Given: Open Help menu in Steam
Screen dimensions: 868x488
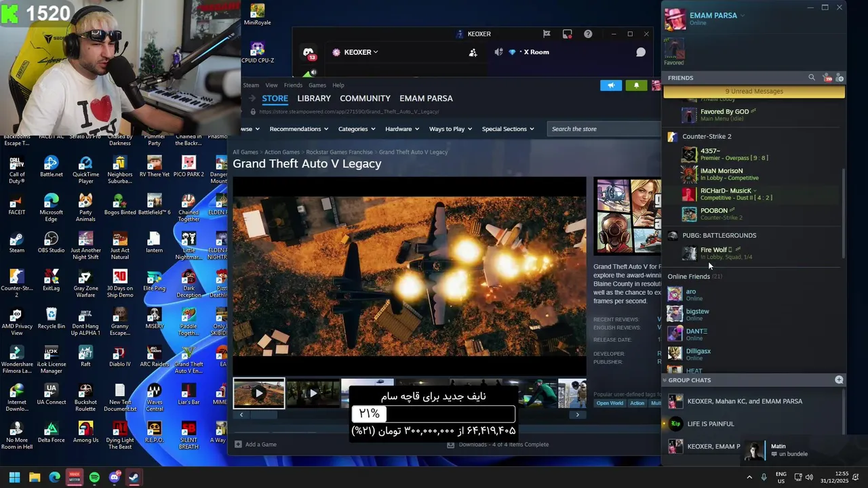Looking at the screenshot, I should (x=338, y=85).
